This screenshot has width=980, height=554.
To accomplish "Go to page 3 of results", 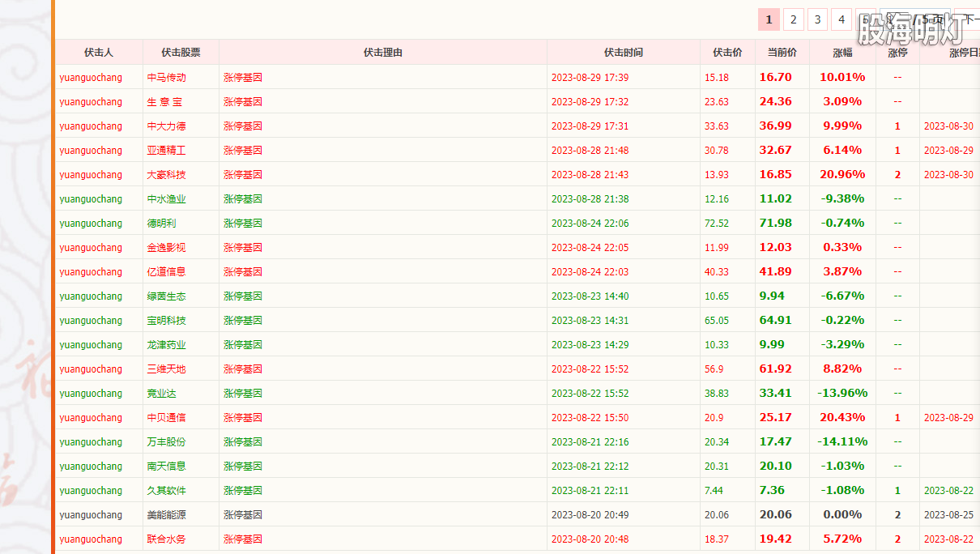I will (817, 19).
